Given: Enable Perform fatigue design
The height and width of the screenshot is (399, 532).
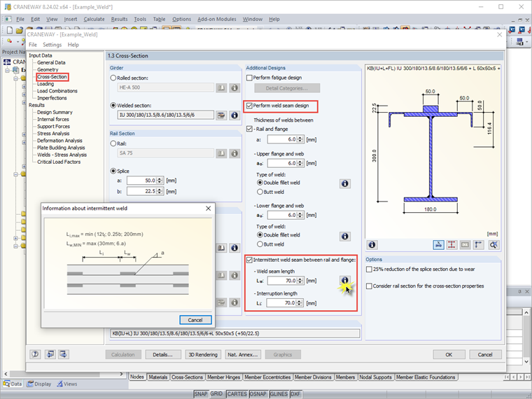Looking at the screenshot, I should click(x=249, y=78).
